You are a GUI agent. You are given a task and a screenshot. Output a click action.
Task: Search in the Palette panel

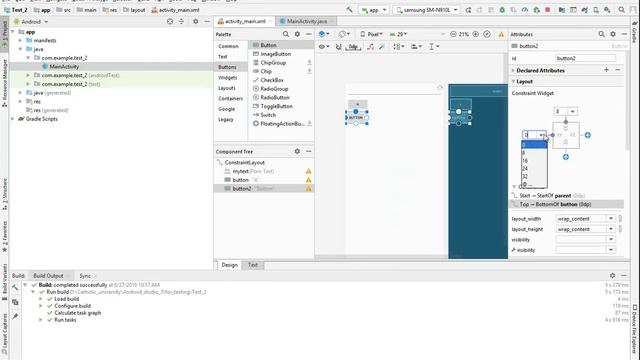pos(286,34)
